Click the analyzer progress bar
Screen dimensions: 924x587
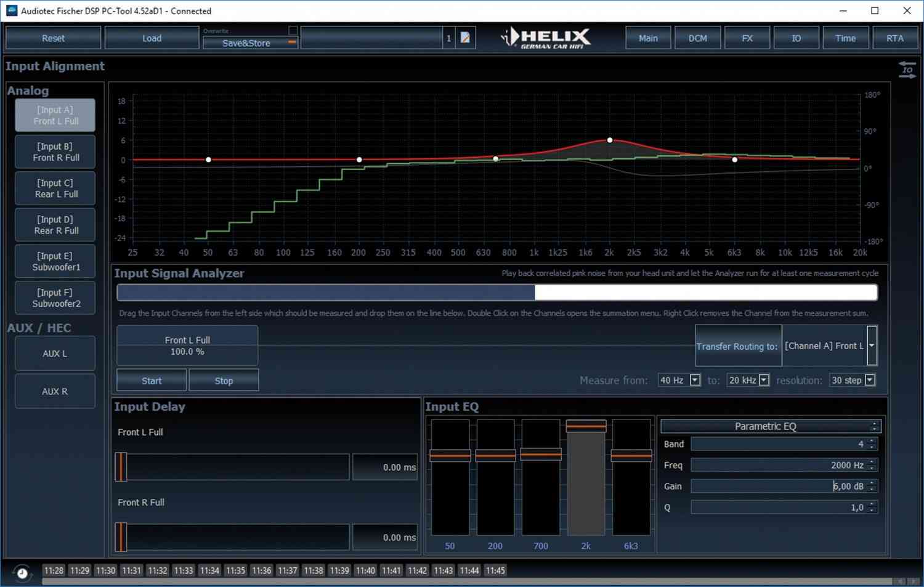497,292
